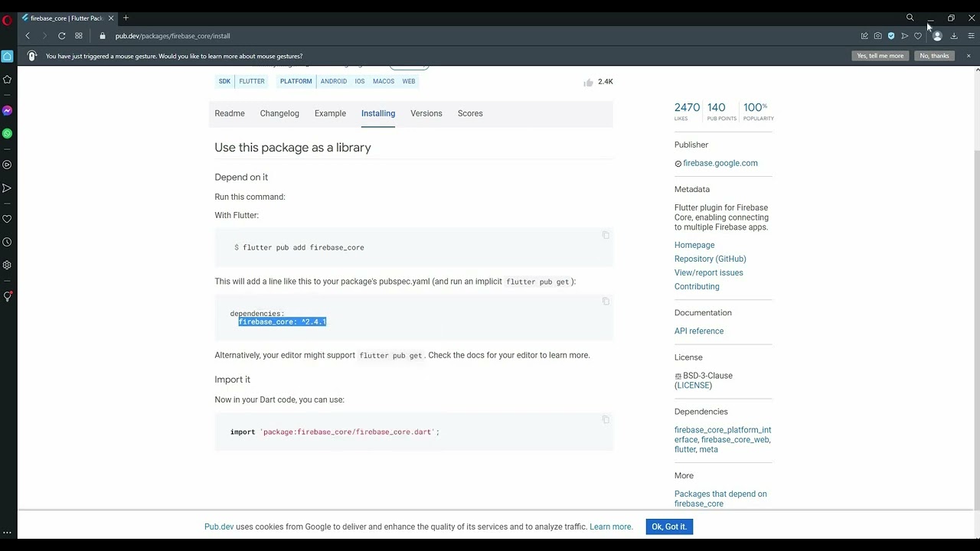Click the padlock site security icon
The height and width of the screenshot is (551, 980).
102,36
